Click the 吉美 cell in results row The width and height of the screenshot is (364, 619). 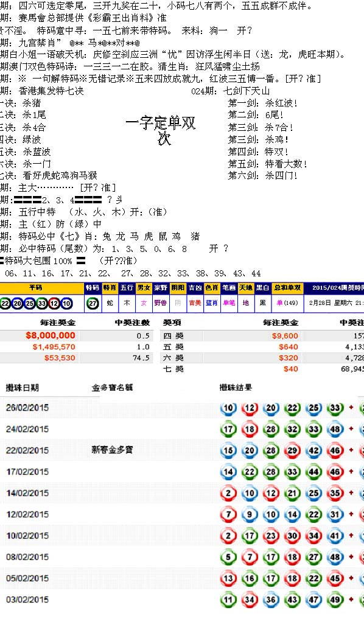pyautogui.click(x=195, y=303)
